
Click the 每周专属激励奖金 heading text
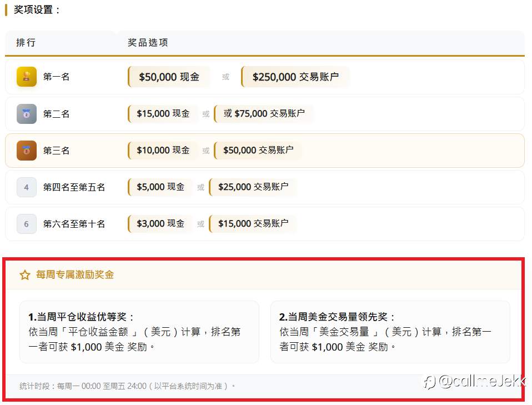(75, 274)
